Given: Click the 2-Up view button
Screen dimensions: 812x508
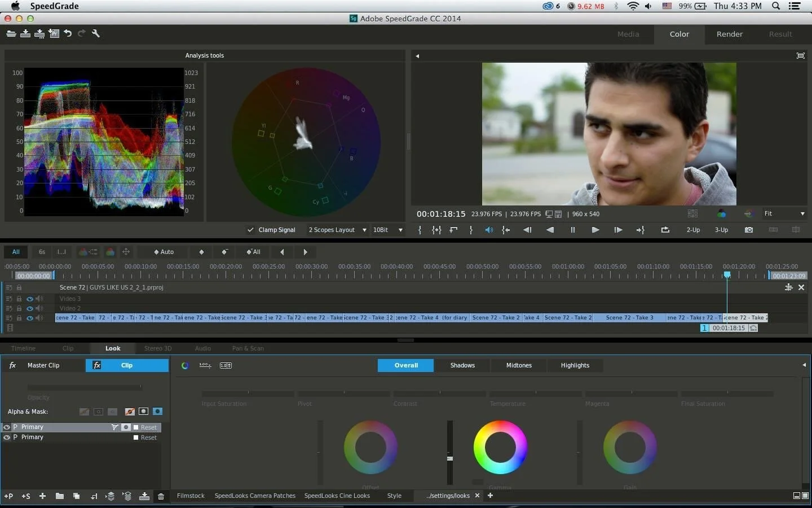Looking at the screenshot, I should coord(693,230).
